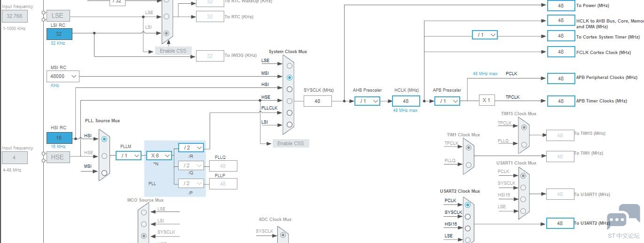Screen dimensions: 644x243
Task: Open PLL /Q divider dropdown
Action: pos(191,165)
